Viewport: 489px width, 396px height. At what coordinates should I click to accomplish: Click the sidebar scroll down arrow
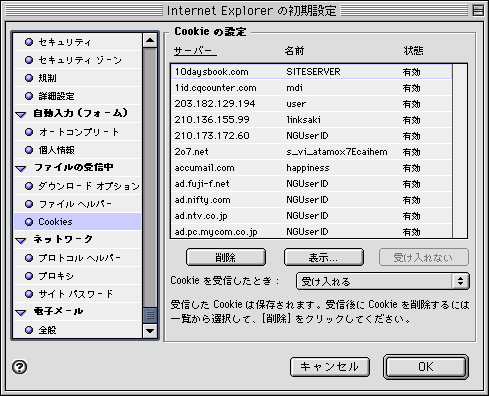point(150,331)
